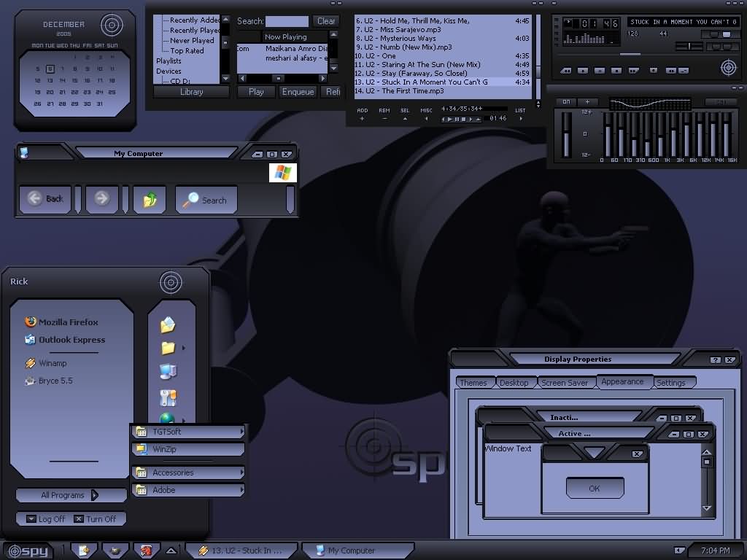This screenshot has height=560, width=747.
Task: Click Winamp previous track button
Action: pyautogui.click(x=565, y=71)
